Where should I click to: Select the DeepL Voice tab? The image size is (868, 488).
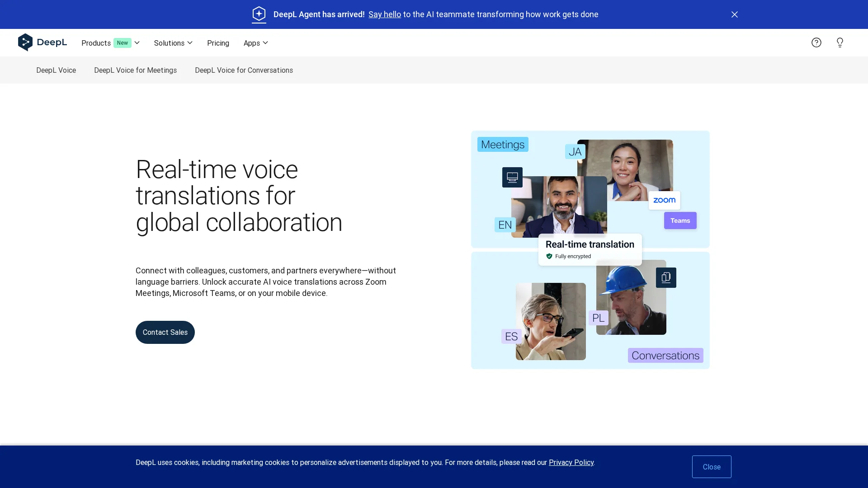click(x=56, y=70)
